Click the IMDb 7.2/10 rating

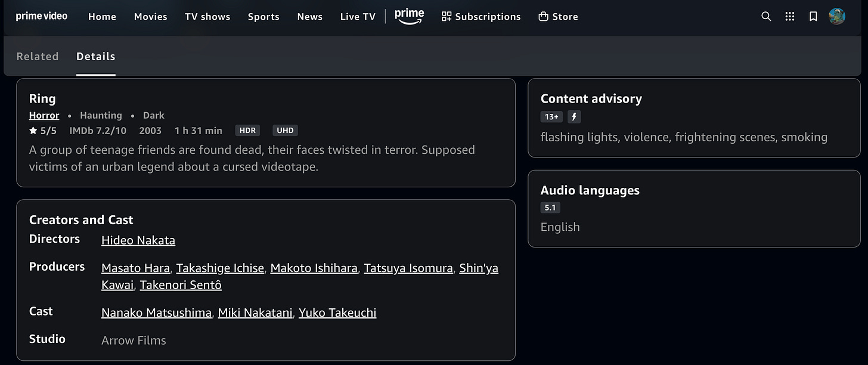pos(98,131)
